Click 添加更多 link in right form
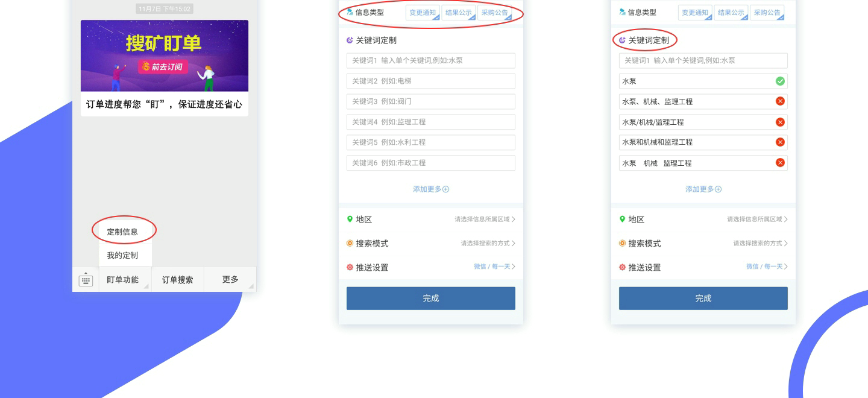Viewport: 868px width, 398px height. point(703,189)
